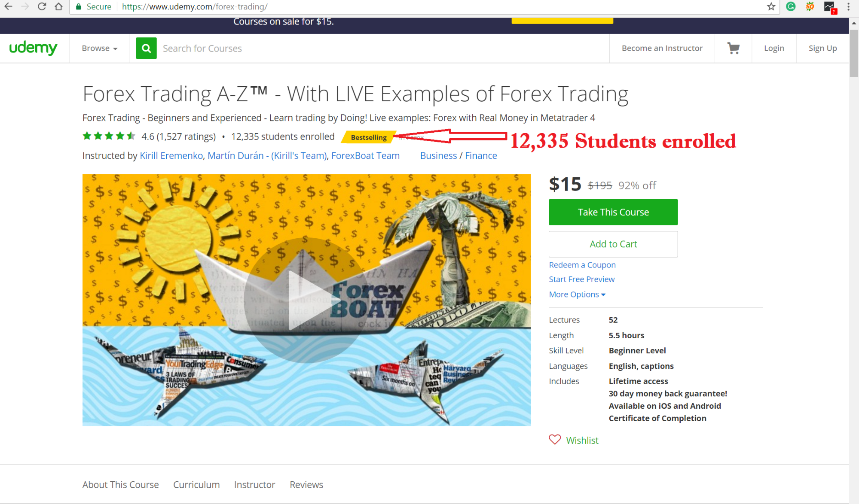Screen dimensions: 859x504
Task: Open Chrome's three-dot menu
Action: 848,6
